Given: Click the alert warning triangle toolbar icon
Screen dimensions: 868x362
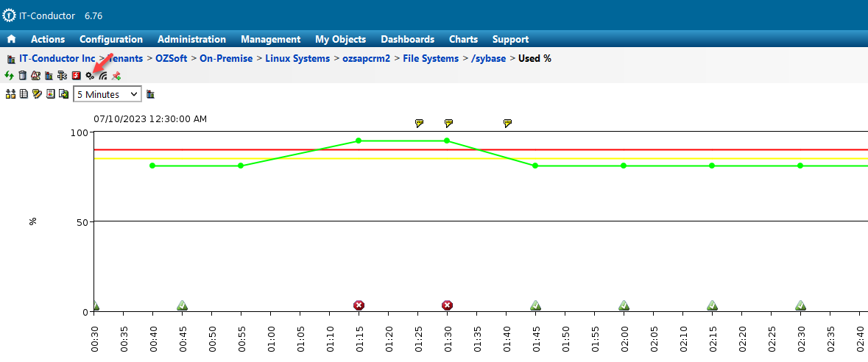Looking at the screenshot, I should tap(35, 75).
